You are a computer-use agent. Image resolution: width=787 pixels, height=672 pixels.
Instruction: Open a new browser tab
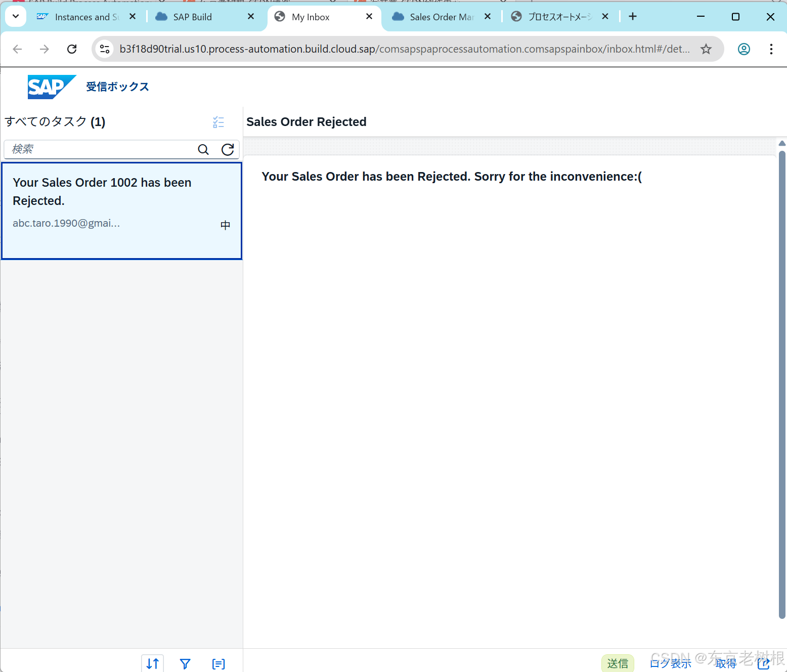click(633, 17)
